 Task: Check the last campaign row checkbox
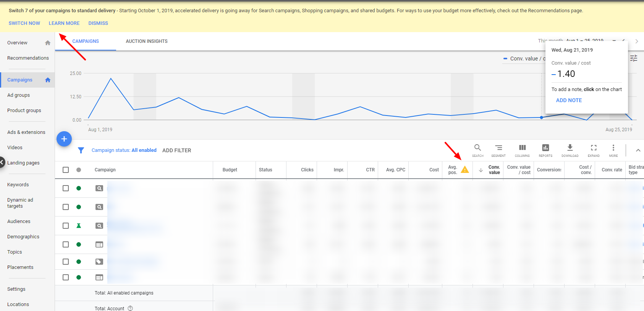(x=66, y=277)
